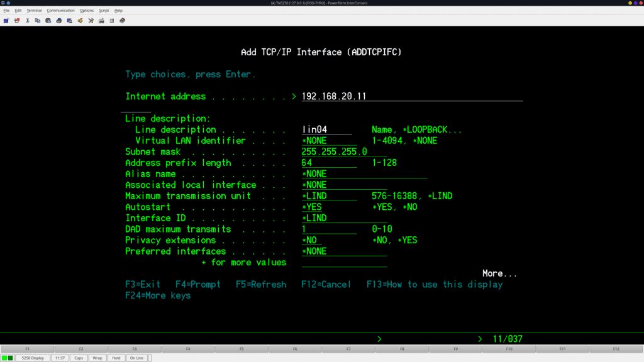The width and height of the screenshot is (644, 362).
Task: Open the Edit menu
Action: click(x=18, y=10)
